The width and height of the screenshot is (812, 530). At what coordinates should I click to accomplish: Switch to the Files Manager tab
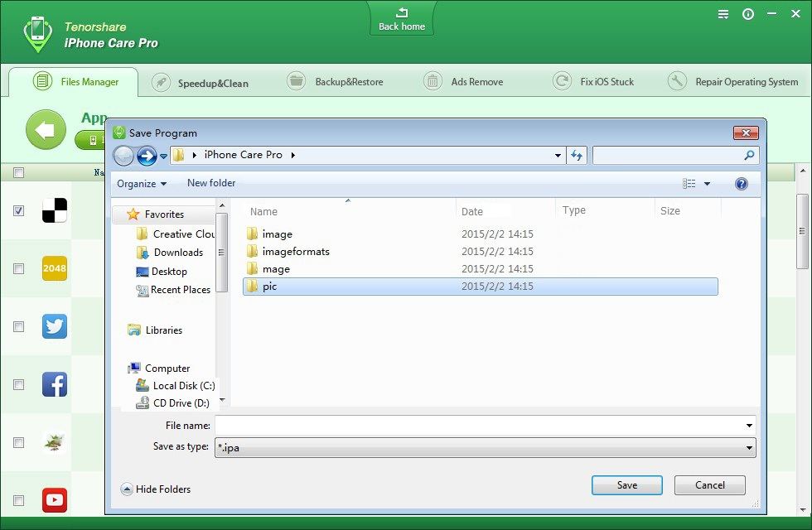tap(74, 82)
